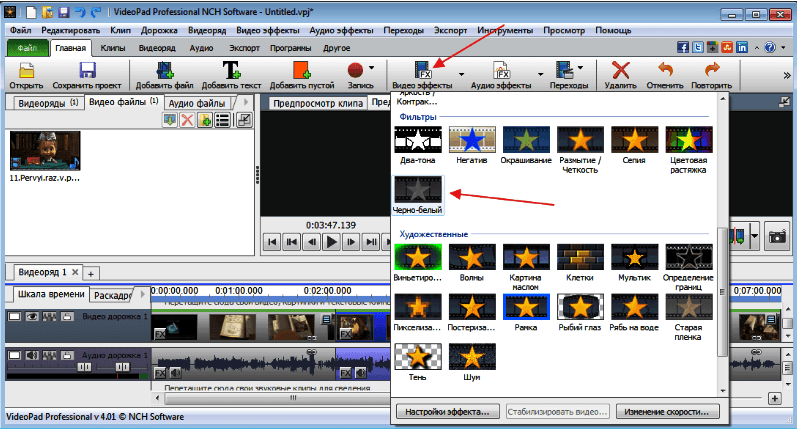Screen dimensions: 797x429
Task: Click the play button in preview
Action: (331, 241)
